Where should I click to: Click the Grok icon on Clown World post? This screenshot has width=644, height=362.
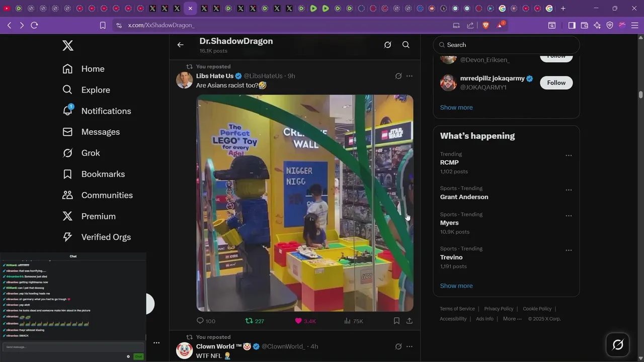point(398,346)
